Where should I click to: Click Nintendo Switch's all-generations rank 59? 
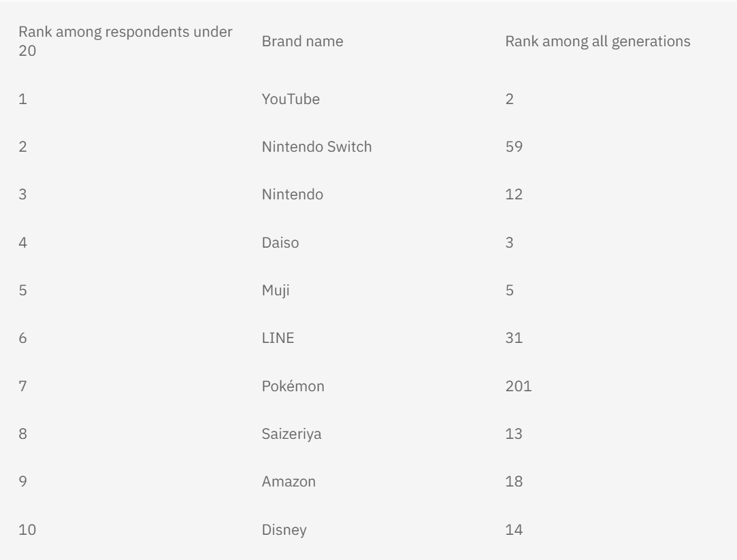514,146
